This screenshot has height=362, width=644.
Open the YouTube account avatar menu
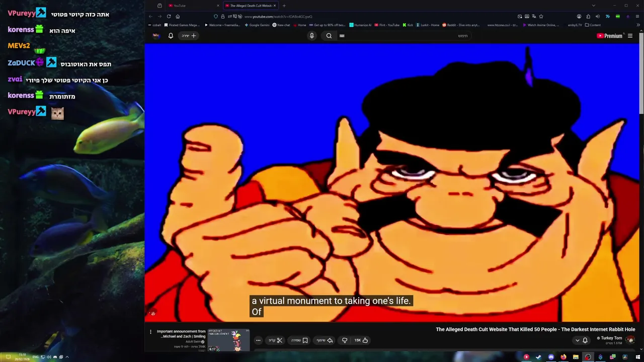click(x=156, y=36)
